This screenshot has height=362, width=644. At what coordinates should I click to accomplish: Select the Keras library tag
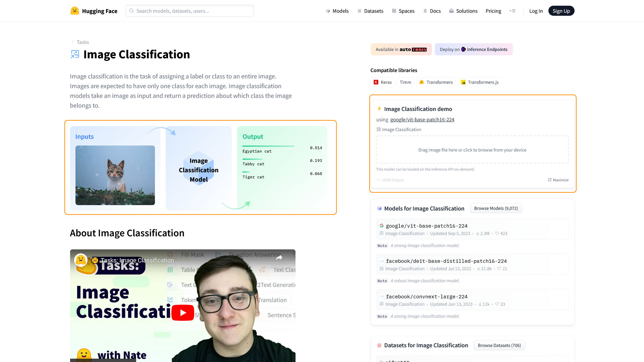coord(383,82)
